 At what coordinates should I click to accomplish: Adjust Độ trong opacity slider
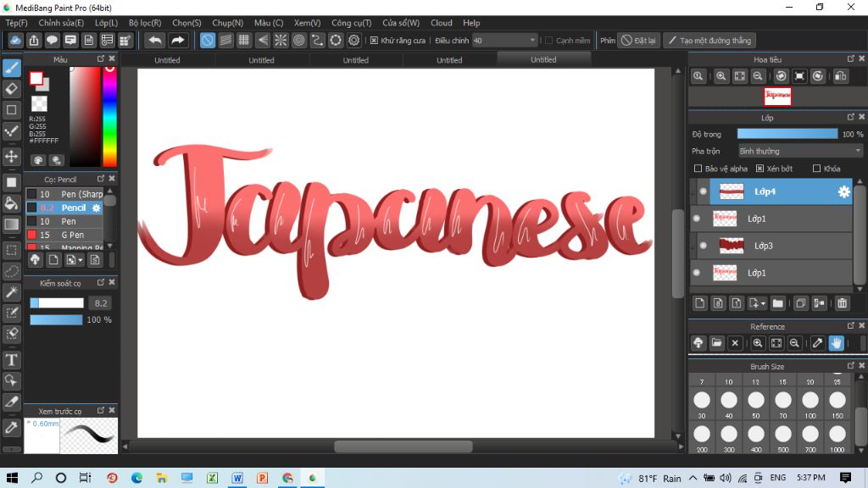pyautogui.click(x=787, y=134)
